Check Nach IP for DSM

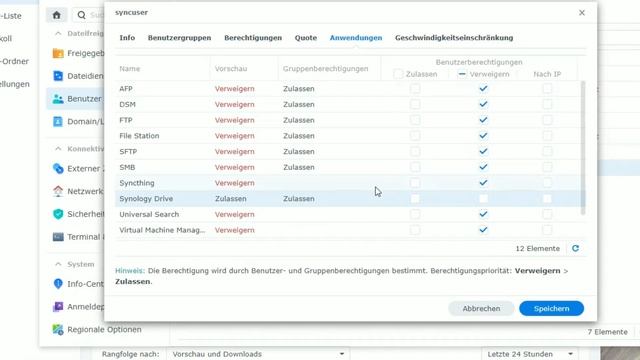pyautogui.click(x=547, y=104)
